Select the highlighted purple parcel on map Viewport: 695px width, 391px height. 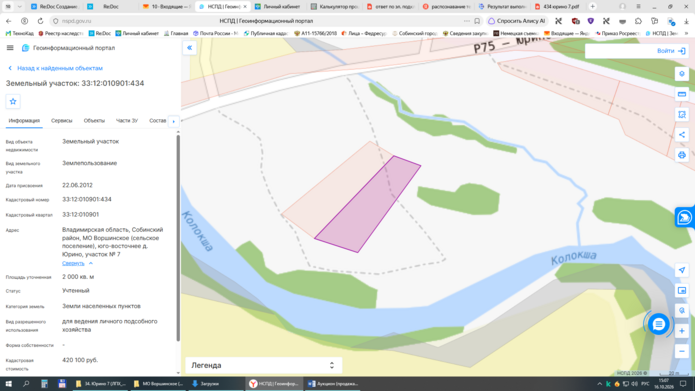[x=368, y=205]
